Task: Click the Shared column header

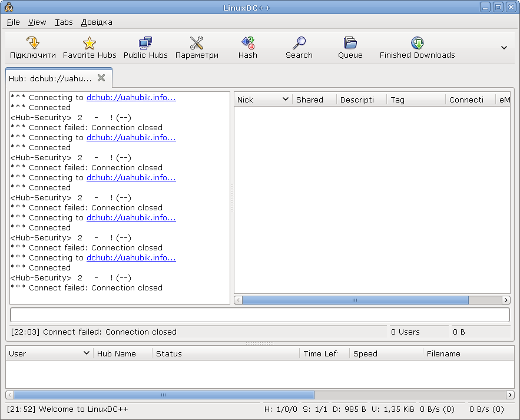Action: (x=314, y=100)
